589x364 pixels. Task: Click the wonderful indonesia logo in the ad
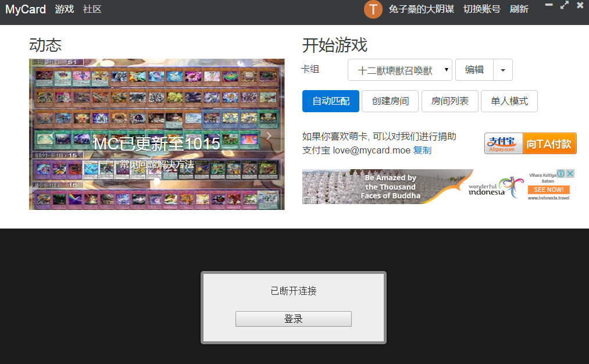pyautogui.click(x=496, y=187)
